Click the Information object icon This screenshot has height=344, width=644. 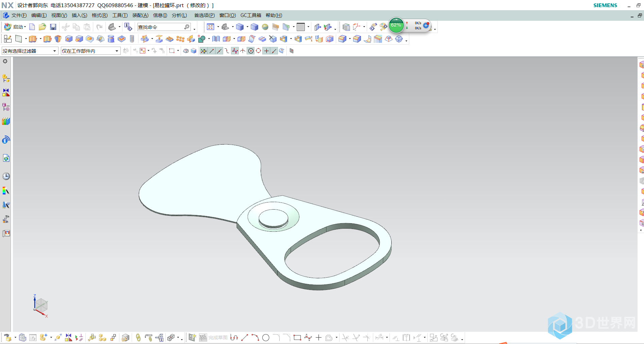[128, 27]
